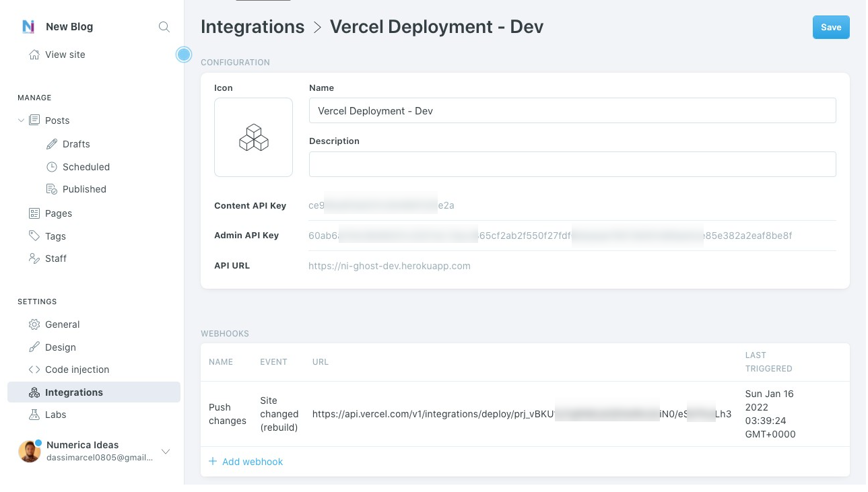Expand the Numerica Ideas user menu
Screen dimensions: 868x492
pyautogui.click(x=166, y=451)
